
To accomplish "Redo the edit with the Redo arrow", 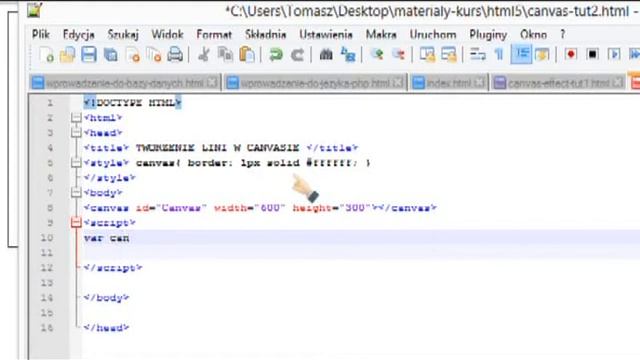I will click(298, 54).
